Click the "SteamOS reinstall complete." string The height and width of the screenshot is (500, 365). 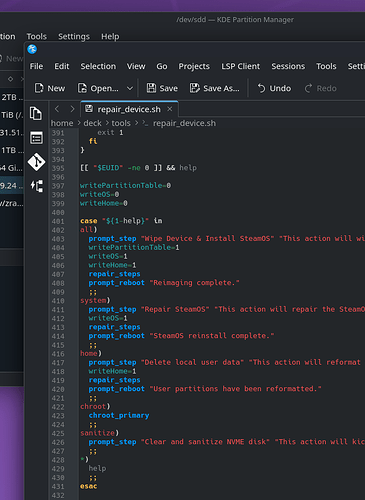coord(212,336)
